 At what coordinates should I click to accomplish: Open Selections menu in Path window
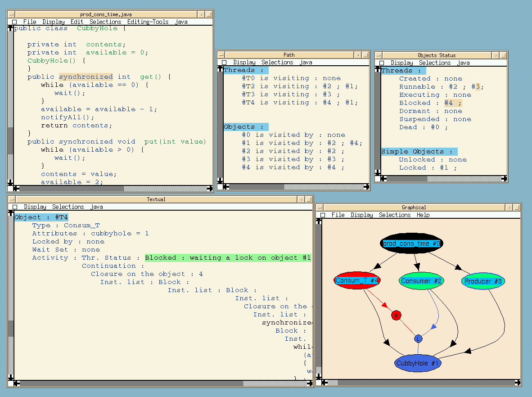click(x=277, y=63)
